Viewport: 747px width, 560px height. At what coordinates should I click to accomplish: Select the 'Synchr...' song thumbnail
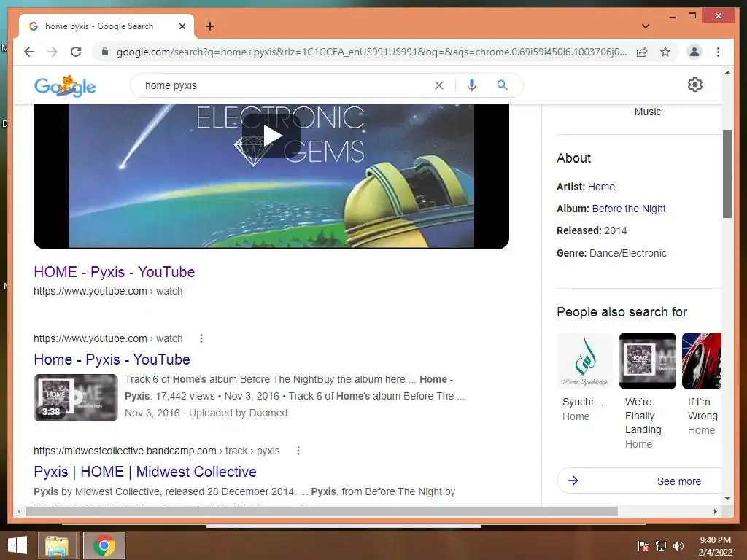tap(585, 361)
